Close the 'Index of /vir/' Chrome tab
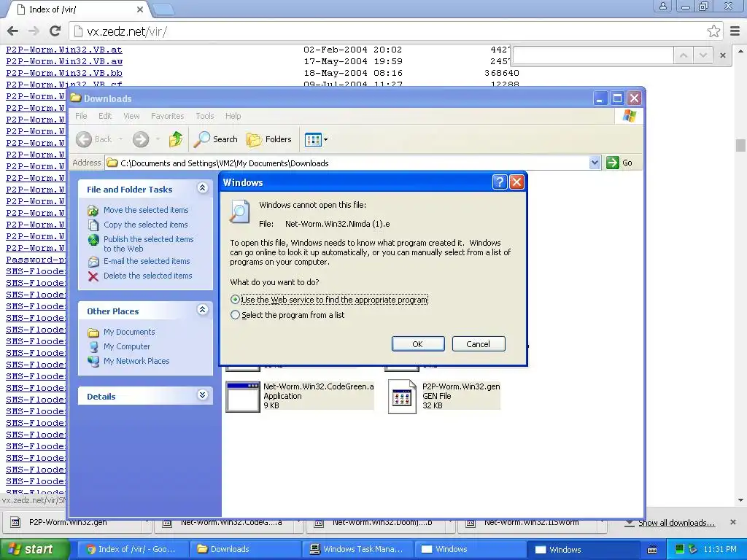 (x=139, y=9)
